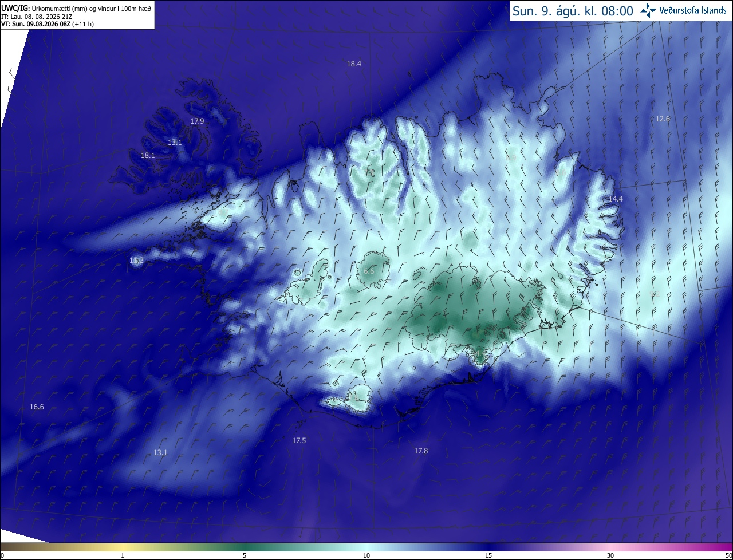Click the 12.6 value label
This screenshot has height=560, width=733.
663,119
